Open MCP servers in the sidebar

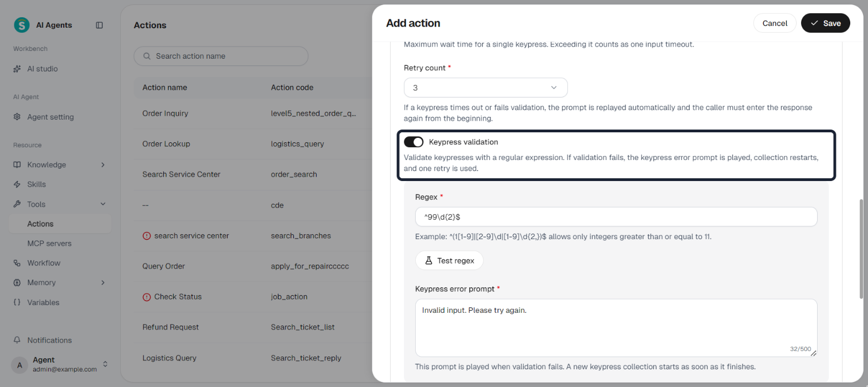tap(60, 244)
